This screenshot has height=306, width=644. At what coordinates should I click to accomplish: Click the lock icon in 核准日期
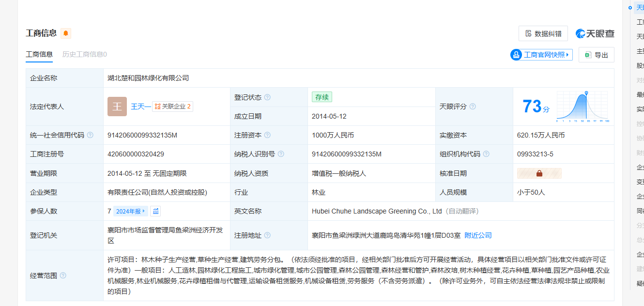[x=539, y=173]
